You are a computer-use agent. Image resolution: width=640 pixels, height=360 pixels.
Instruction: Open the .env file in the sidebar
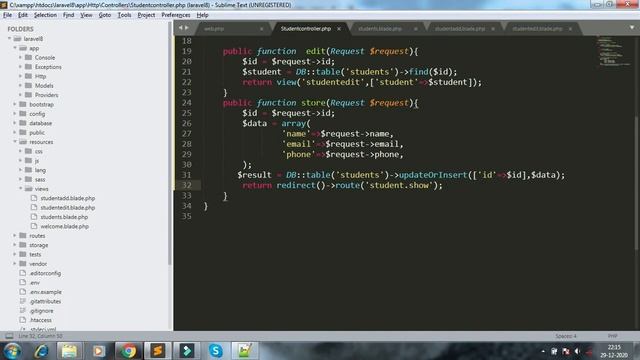35,282
